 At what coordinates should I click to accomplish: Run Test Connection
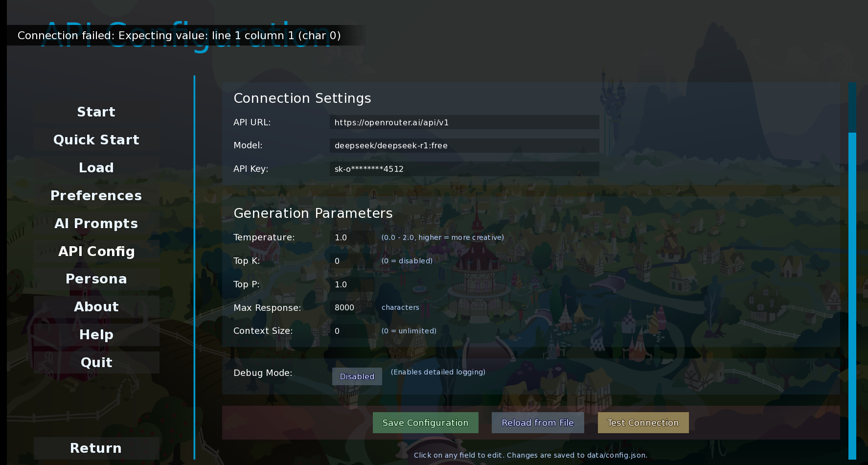click(x=643, y=423)
